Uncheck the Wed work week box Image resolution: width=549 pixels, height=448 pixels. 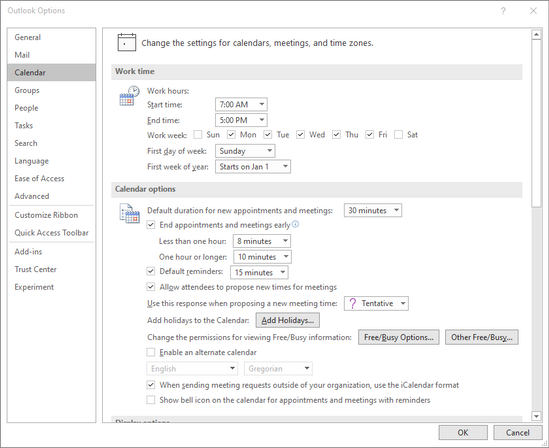click(300, 135)
